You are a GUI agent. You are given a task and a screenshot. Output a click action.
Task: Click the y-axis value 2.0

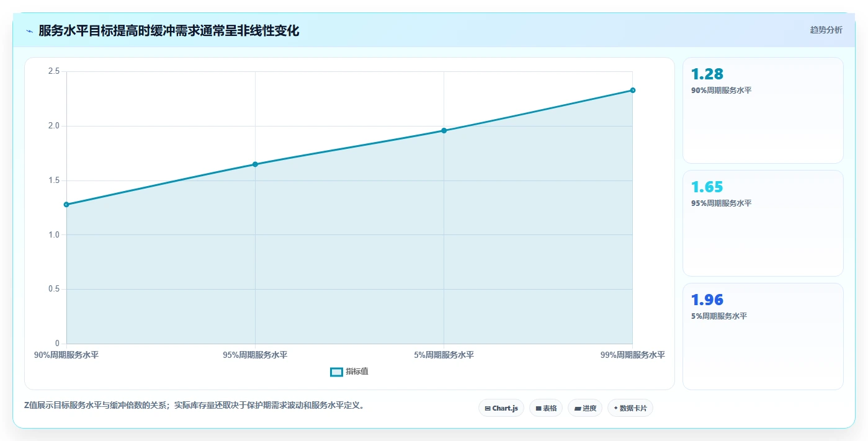[53, 126]
